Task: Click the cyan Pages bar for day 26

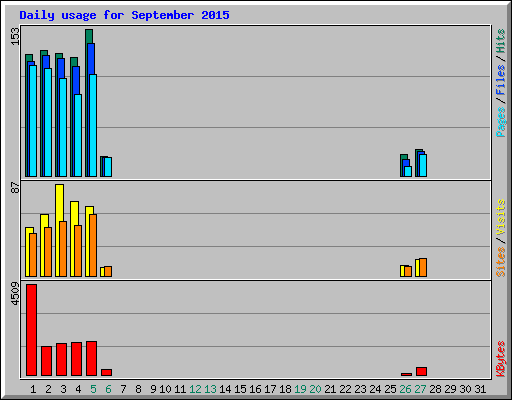Action: tap(408, 171)
